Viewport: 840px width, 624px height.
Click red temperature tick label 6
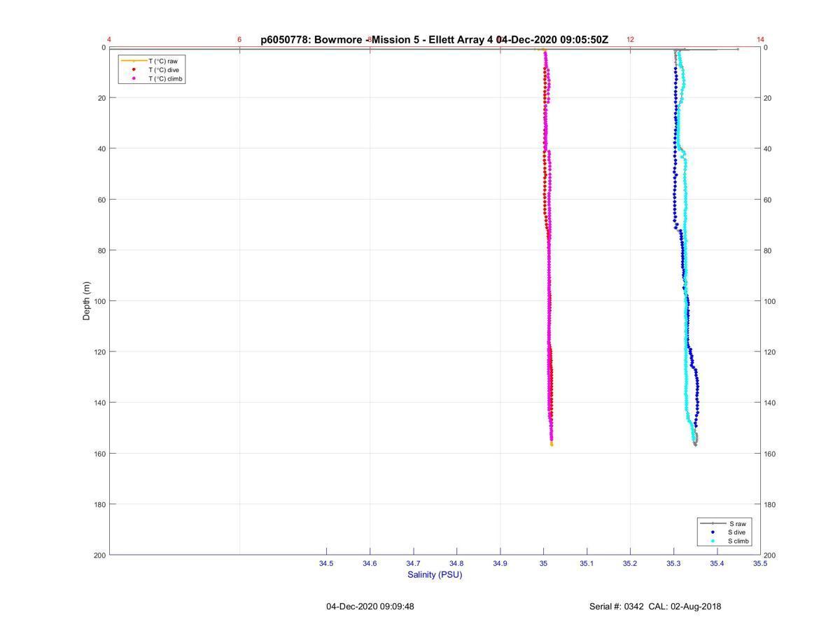coord(239,40)
